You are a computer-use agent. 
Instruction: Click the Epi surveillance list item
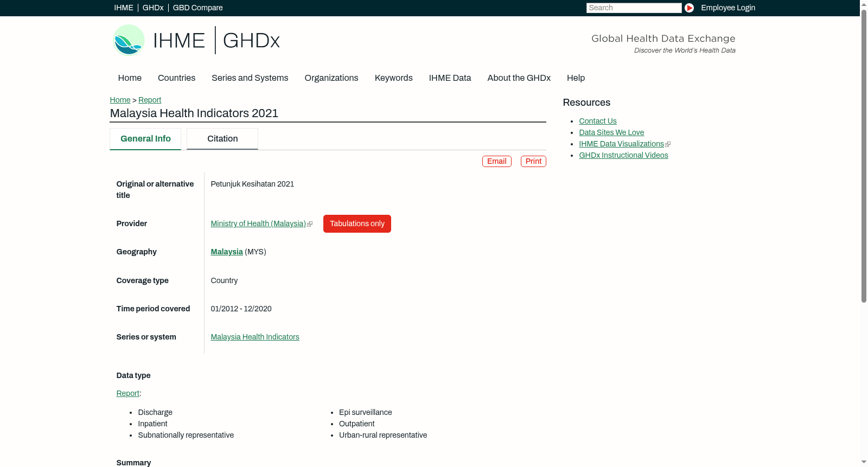click(366, 412)
